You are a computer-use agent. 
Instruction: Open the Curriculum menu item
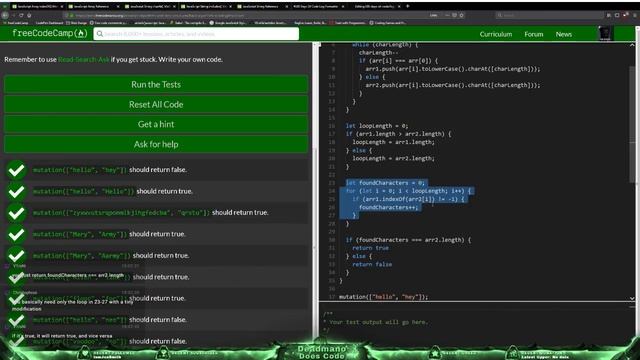tap(496, 34)
